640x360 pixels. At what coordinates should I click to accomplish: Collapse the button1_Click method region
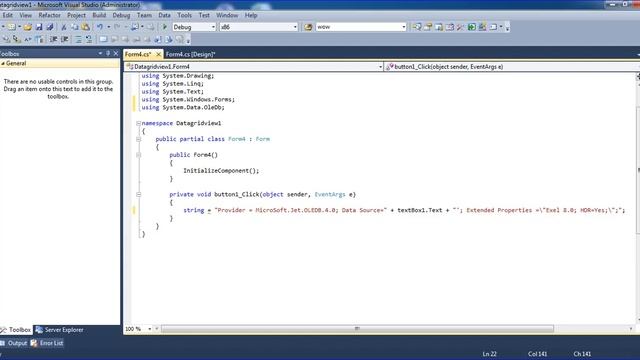click(138, 195)
